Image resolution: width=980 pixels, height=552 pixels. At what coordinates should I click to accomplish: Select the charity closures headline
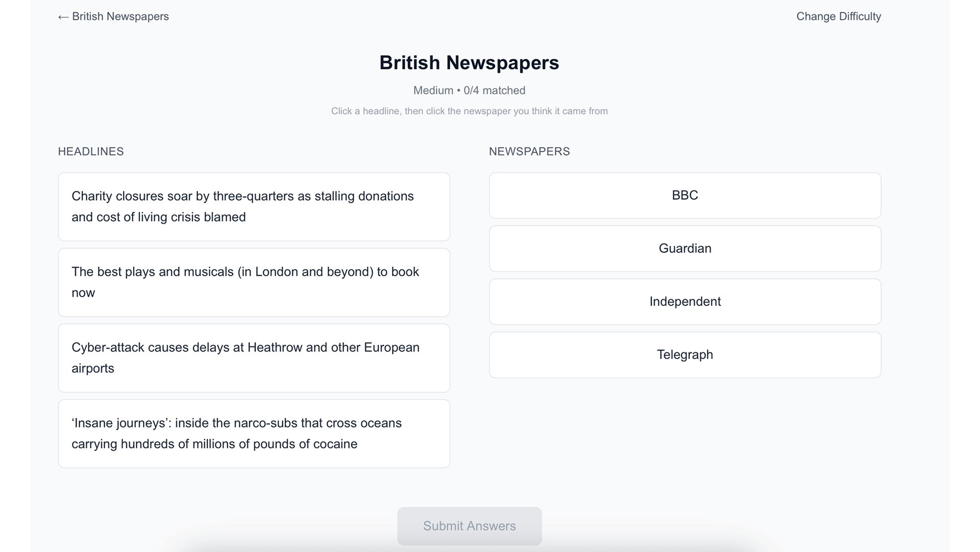pyautogui.click(x=254, y=206)
